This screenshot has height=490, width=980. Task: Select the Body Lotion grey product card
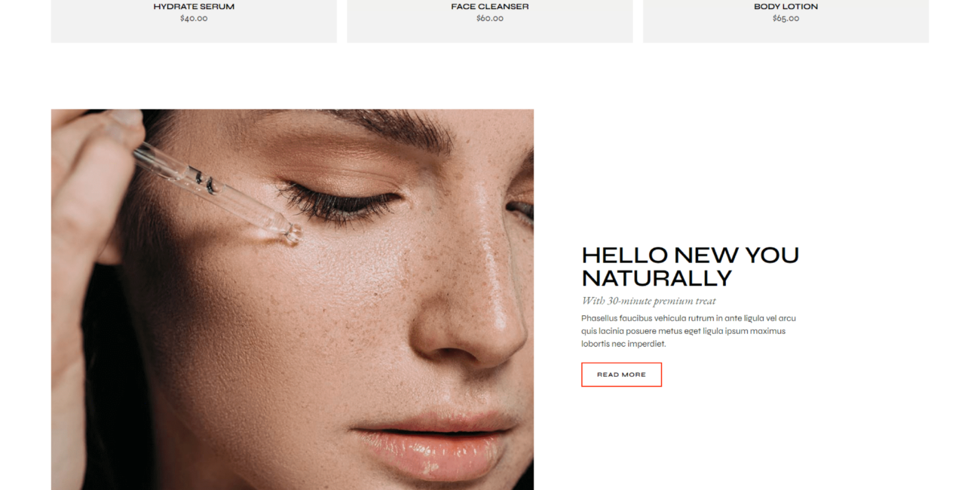tap(786, 21)
